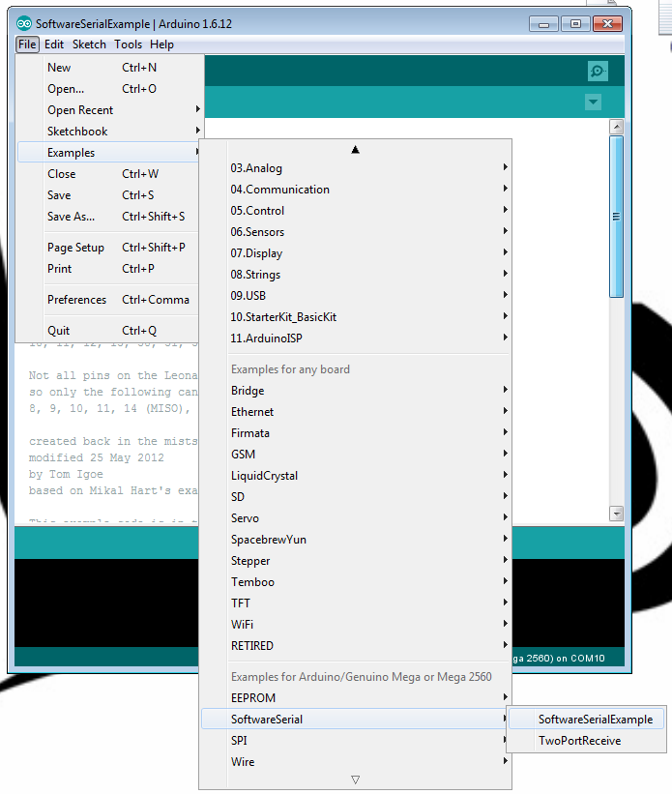This screenshot has height=794, width=672.
Task: Open GSM library examples
Action: (x=356, y=455)
